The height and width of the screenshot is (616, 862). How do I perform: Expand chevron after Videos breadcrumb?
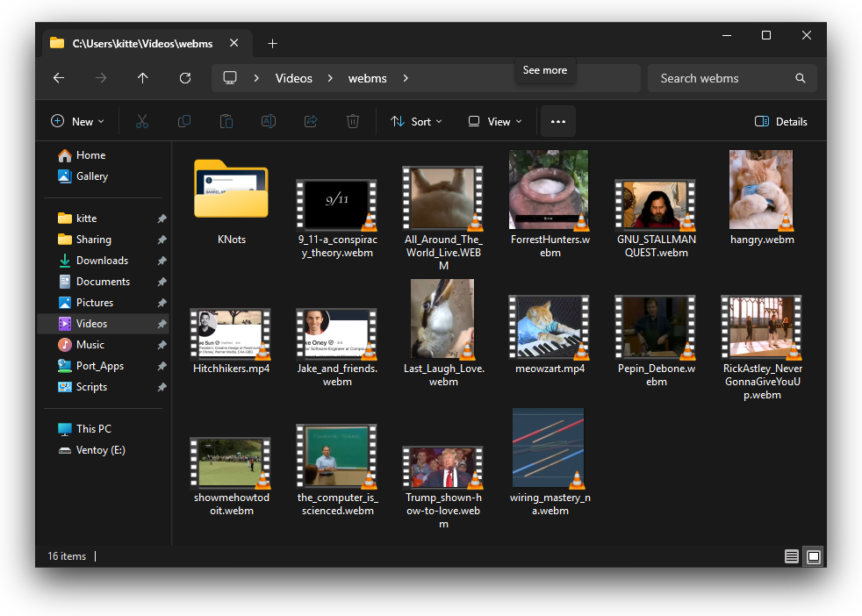(x=330, y=78)
